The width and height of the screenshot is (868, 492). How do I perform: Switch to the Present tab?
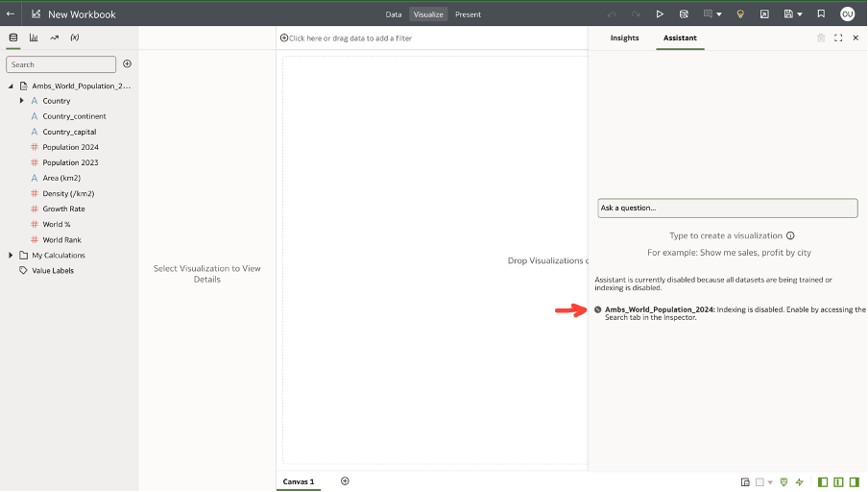coord(468,14)
